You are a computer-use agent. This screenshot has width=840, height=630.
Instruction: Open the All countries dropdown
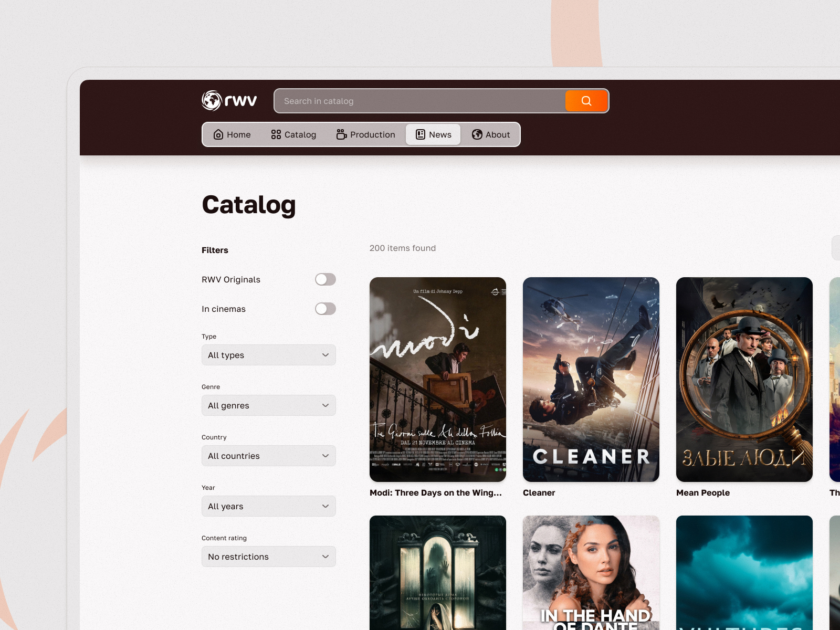click(269, 456)
